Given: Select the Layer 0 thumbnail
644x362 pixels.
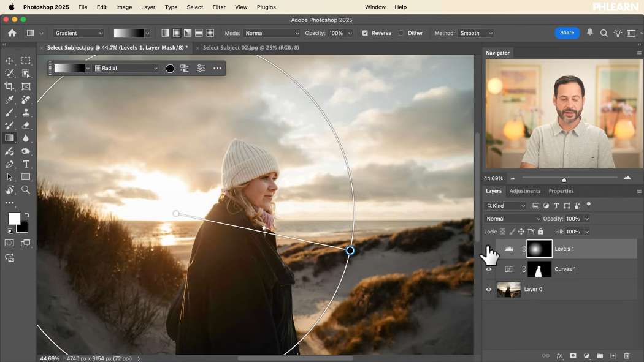Looking at the screenshot, I should pos(508,290).
